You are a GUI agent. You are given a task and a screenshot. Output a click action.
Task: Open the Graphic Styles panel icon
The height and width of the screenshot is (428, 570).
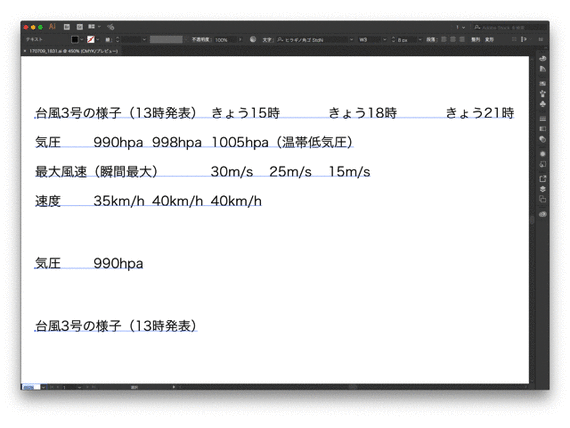543,164
